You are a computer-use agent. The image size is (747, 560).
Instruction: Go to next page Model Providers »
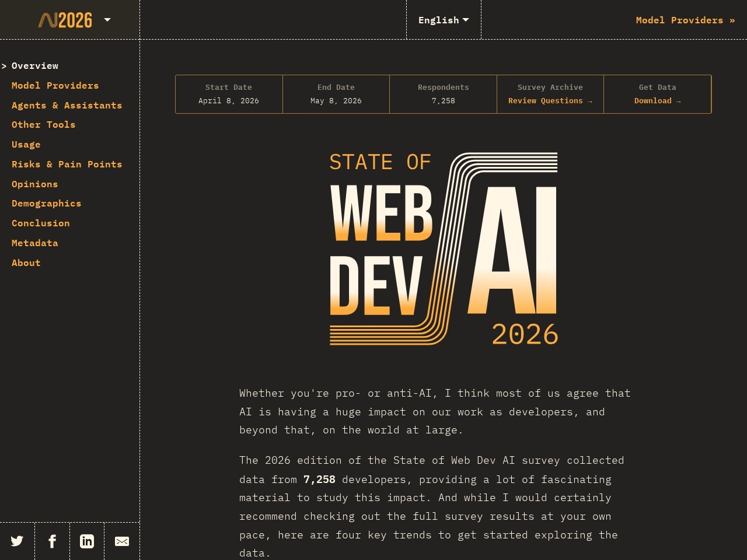[x=685, y=20]
